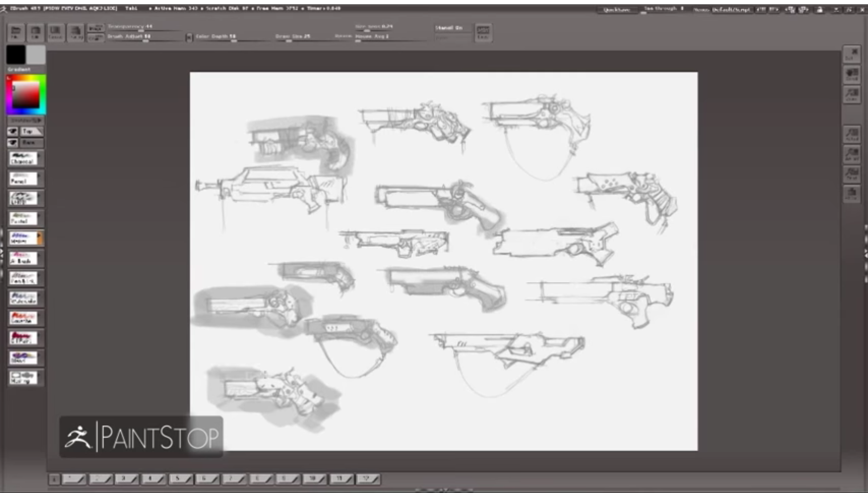
Task: Toggle Top layer visibility eye
Action: tap(13, 131)
